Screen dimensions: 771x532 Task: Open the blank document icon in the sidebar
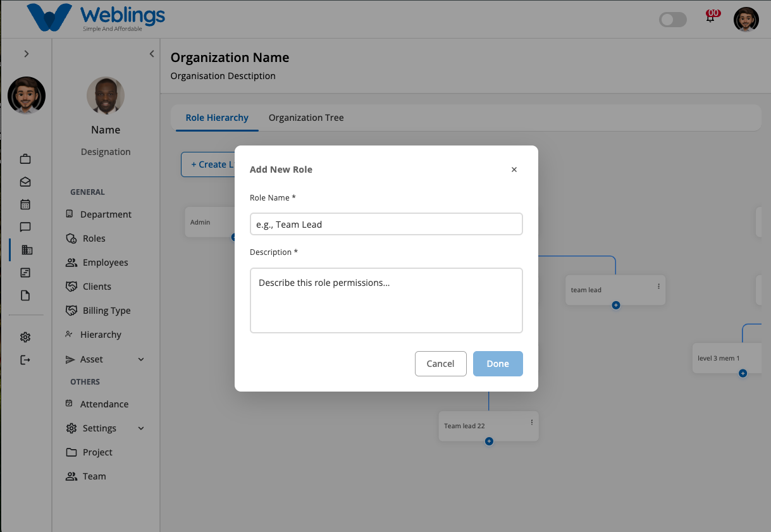coord(25,295)
